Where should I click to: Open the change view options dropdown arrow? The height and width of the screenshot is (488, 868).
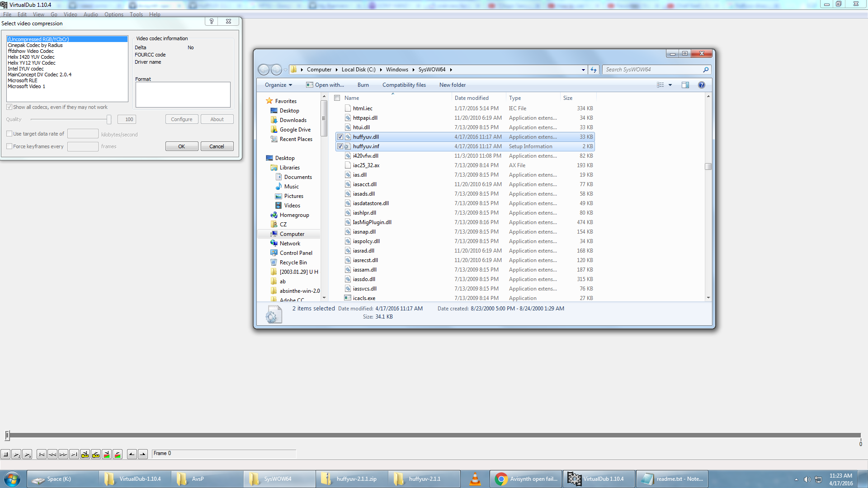[x=670, y=85]
